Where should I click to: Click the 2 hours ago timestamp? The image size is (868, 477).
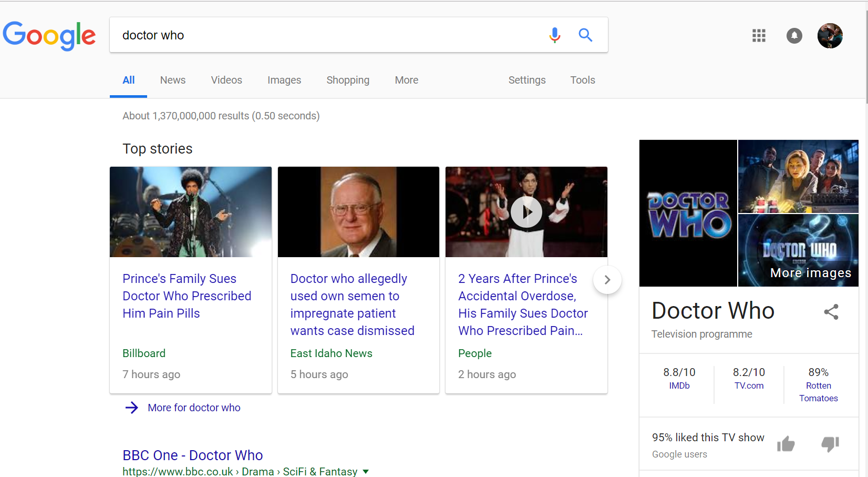[x=487, y=374]
